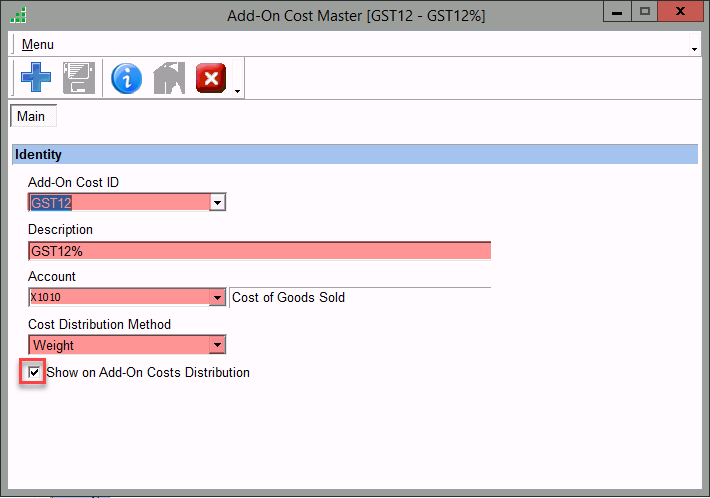Click the grayed house icon in toolbar

click(169, 78)
